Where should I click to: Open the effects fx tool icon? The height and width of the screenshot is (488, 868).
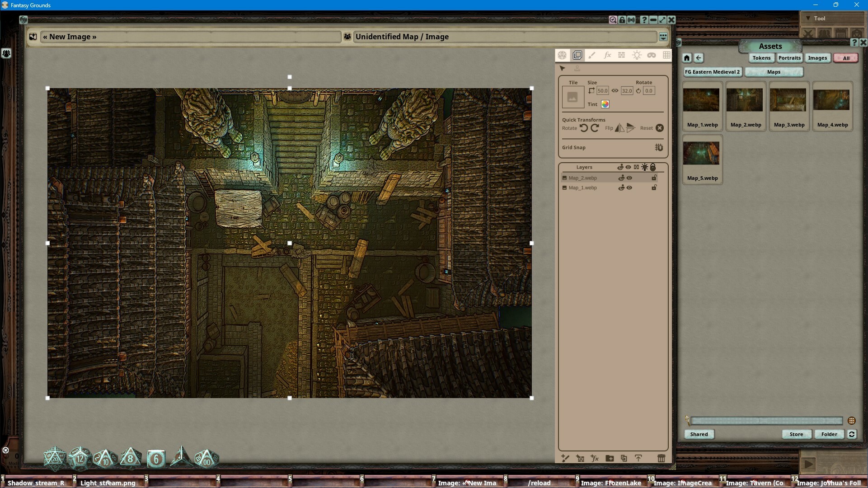point(607,55)
